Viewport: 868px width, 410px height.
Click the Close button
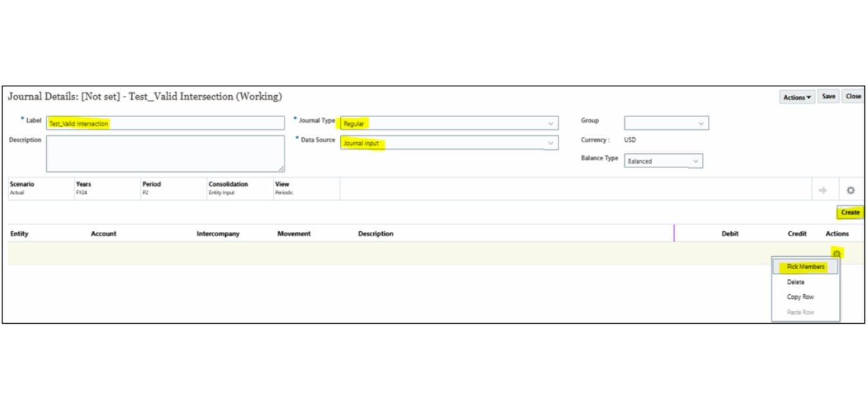(853, 96)
